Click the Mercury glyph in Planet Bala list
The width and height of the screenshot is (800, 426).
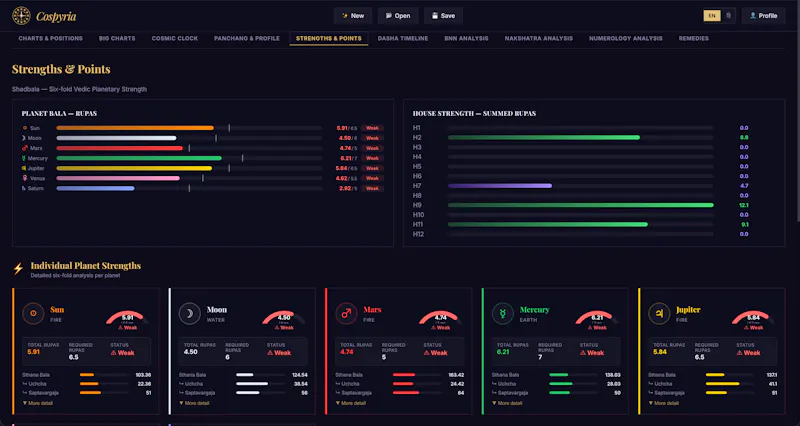tap(23, 158)
